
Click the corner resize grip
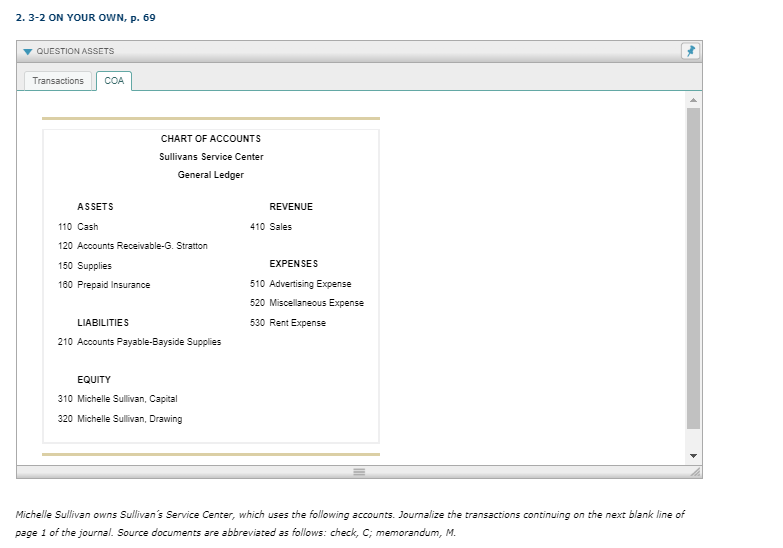coord(696,472)
